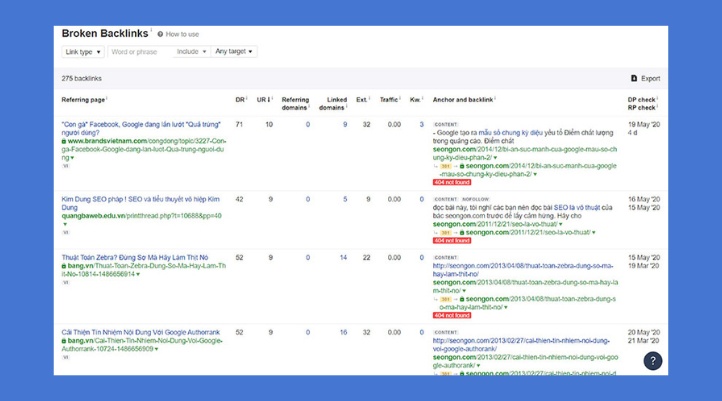Open the Link type dropdown
This screenshot has height=401, width=722.
[83, 52]
